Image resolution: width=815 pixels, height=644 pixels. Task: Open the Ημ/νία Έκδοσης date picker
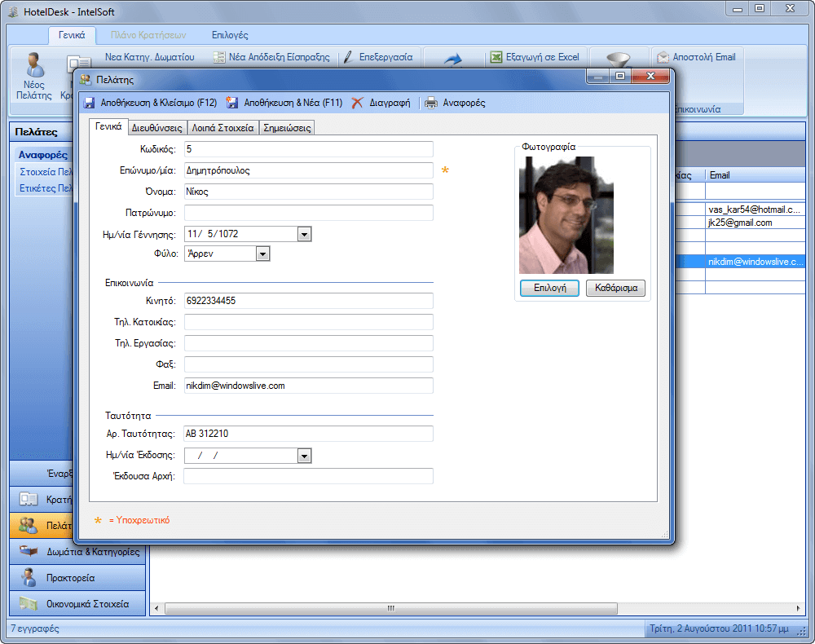tap(304, 456)
